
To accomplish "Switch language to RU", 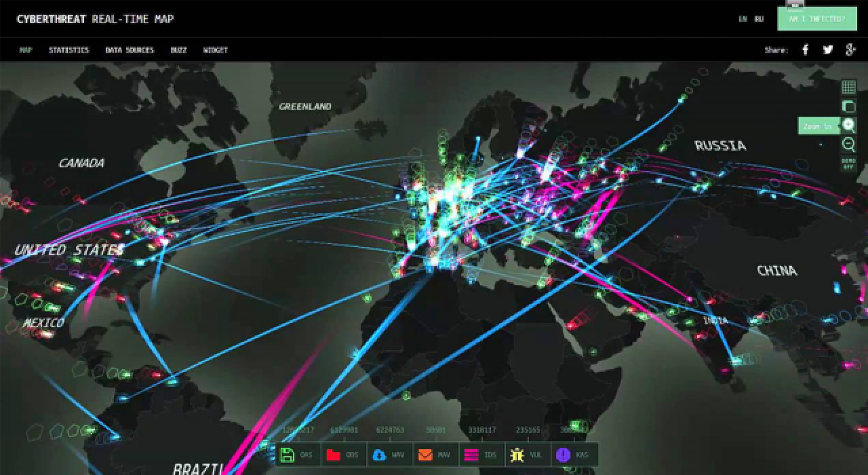I will 759,19.
